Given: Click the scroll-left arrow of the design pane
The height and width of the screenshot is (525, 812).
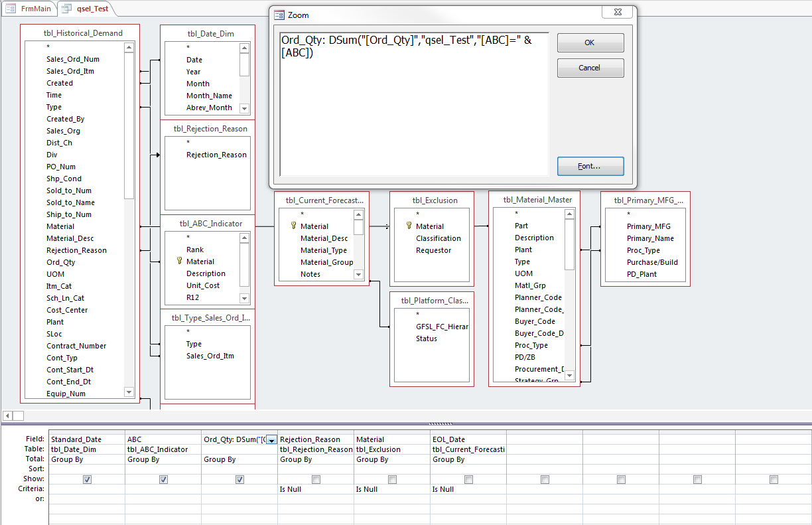Looking at the screenshot, I should click(6, 415).
